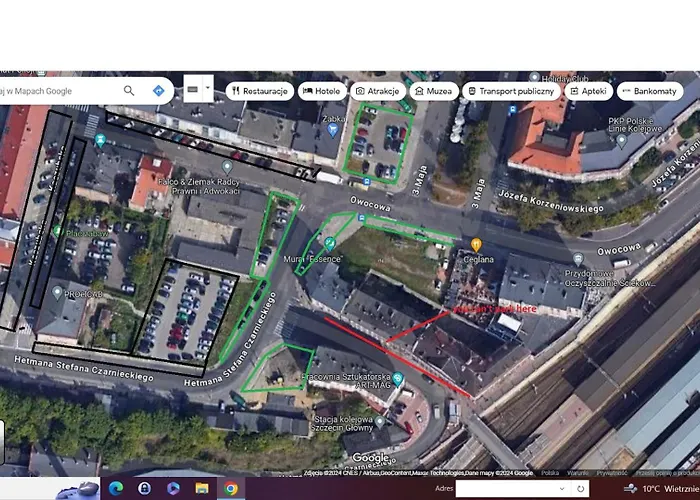Viewport: 700px width, 500px height.
Task: Click the Ceglana restaurant map pin
Action: [x=477, y=244]
